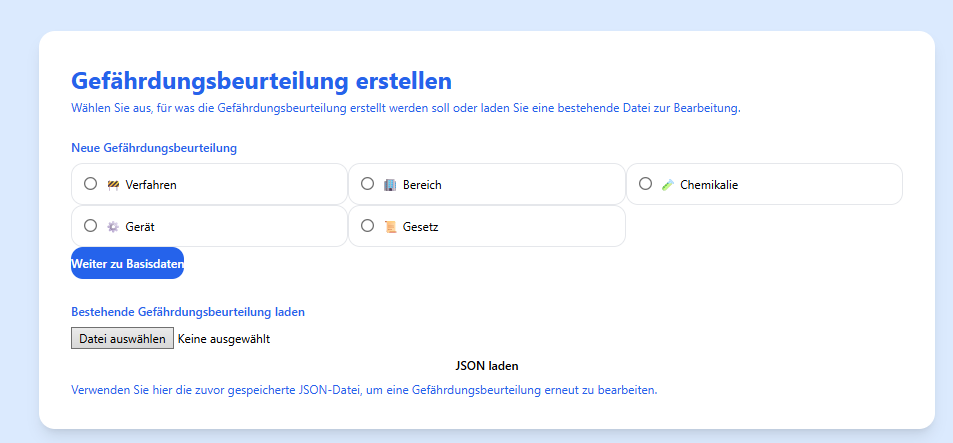The width and height of the screenshot is (953, 443).
Task: Click the Chemikalie text label
Action: tap(709, 185)
